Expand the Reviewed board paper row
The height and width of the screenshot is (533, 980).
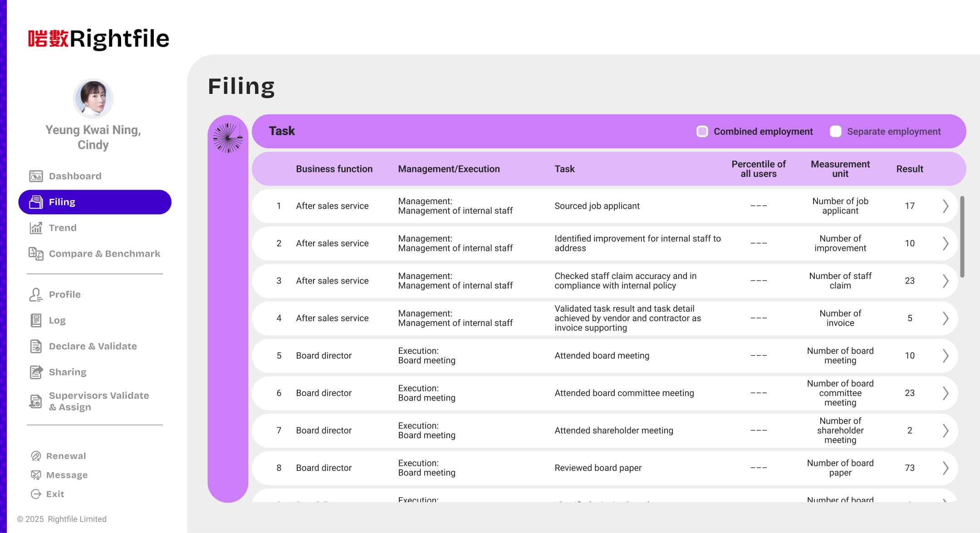point(946,468)
